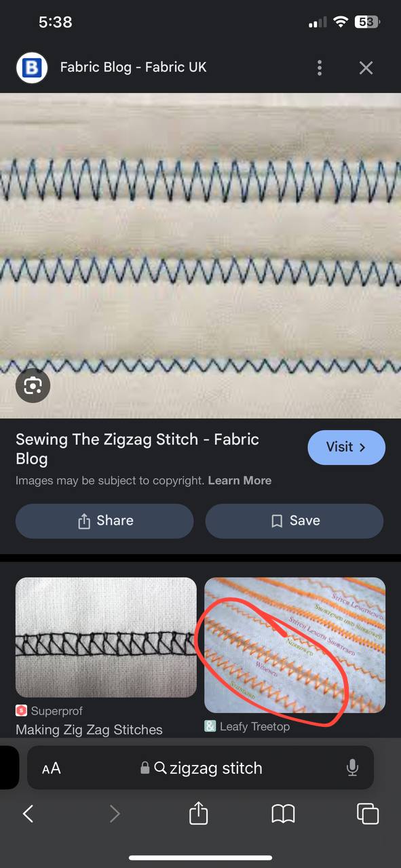The width and height of the screenshot is (401, 868).
Task: Open the Safari tabs overview icon
Action: pyautogui.click(x=367, y=814)
